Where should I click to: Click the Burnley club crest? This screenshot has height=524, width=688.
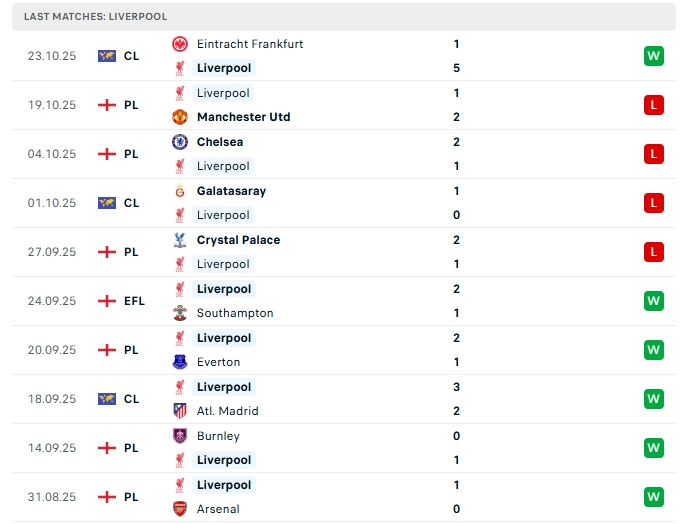point(180,436)
